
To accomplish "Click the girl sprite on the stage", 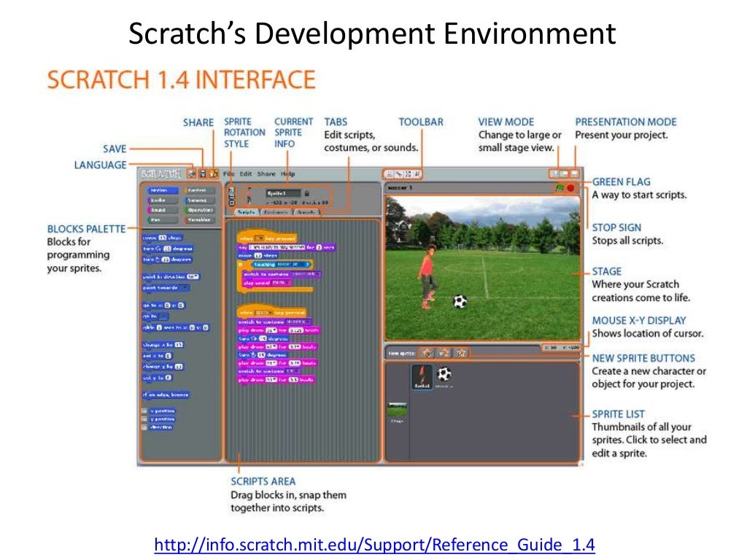I will (x=427, y=277).
